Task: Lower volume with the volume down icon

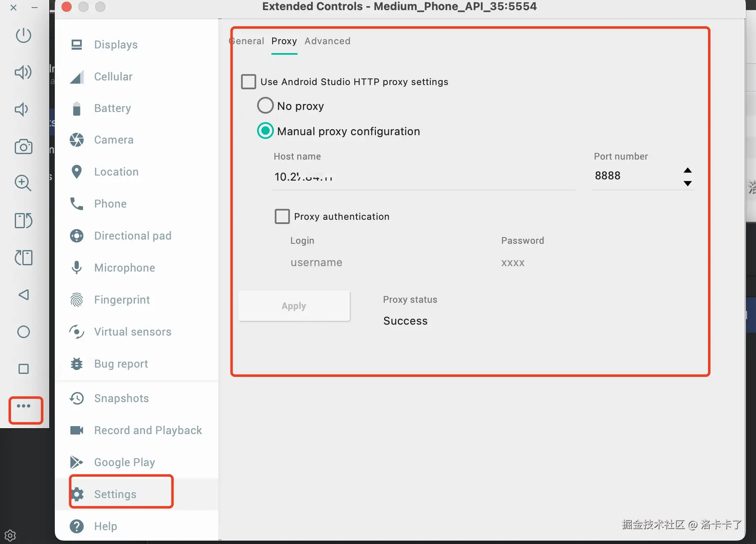Action: [x=21, y=109]
